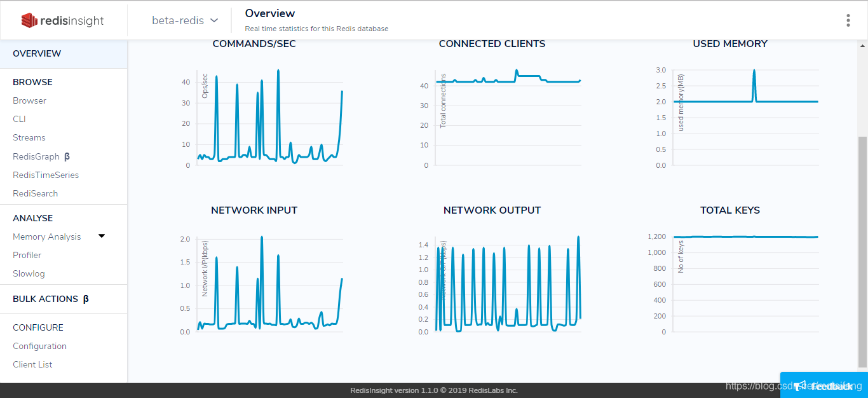Open the beta-redis database selector

[x=179, y=20]
